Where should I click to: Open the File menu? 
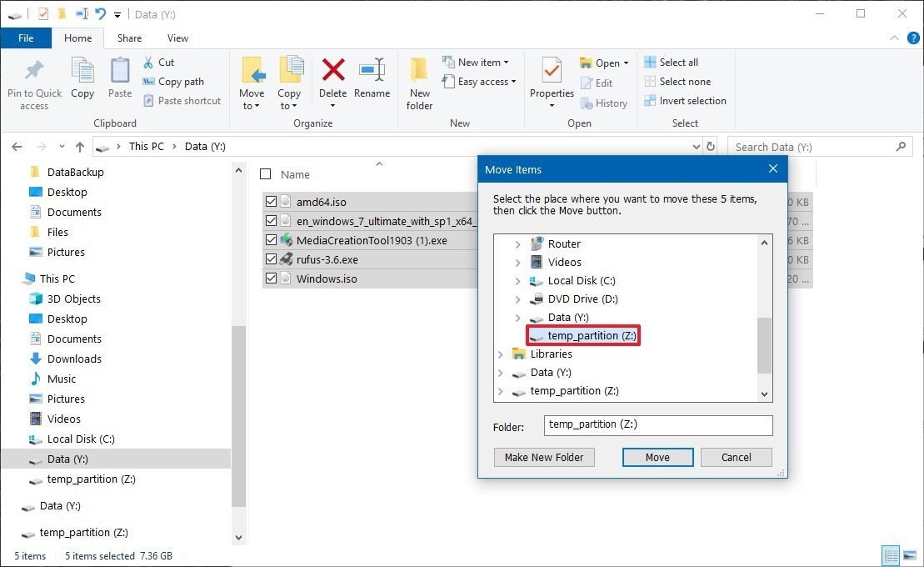click(26, 38)
